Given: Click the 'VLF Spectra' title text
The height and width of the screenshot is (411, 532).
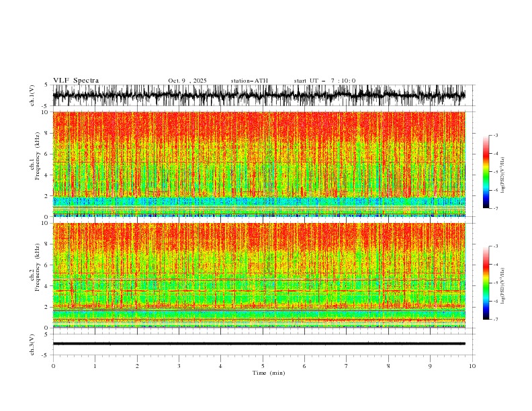Looking at the screenshot, I should [76, 81].
